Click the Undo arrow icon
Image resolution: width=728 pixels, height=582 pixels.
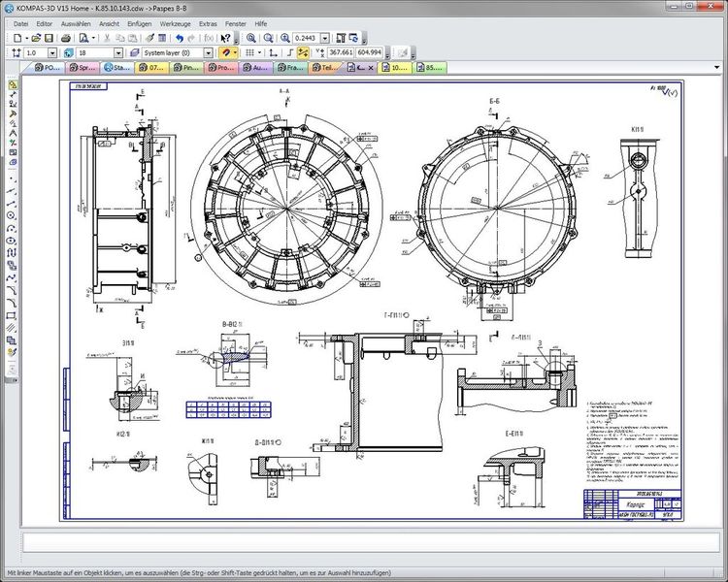click(x=179, y=37)
